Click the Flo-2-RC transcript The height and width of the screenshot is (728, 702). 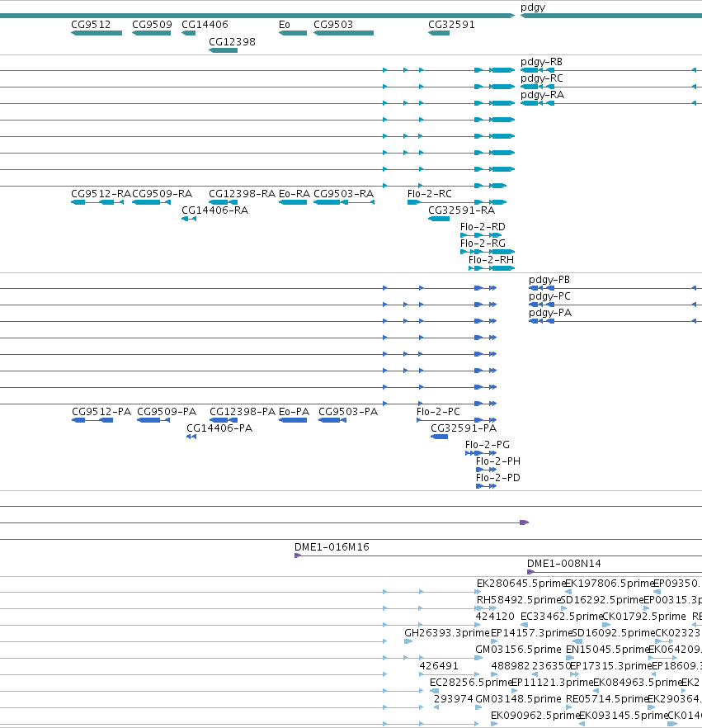tap(457, 202)
